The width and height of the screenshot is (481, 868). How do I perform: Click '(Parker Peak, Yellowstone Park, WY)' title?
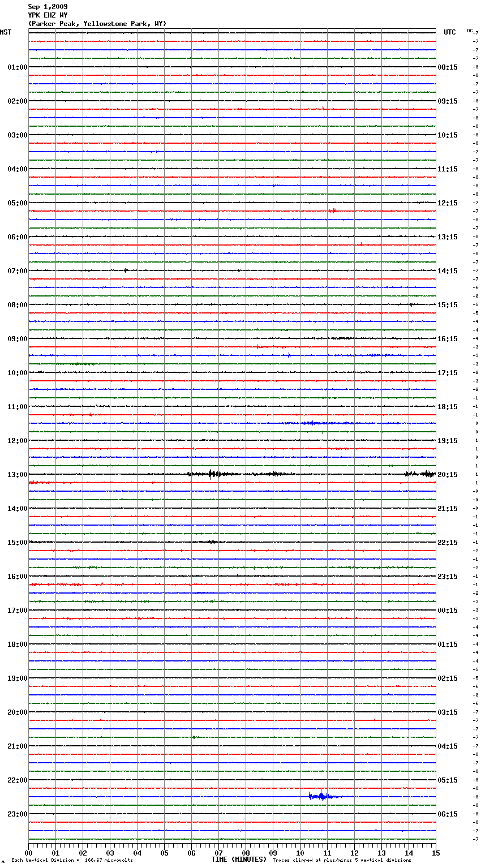[x=97, y=24]
